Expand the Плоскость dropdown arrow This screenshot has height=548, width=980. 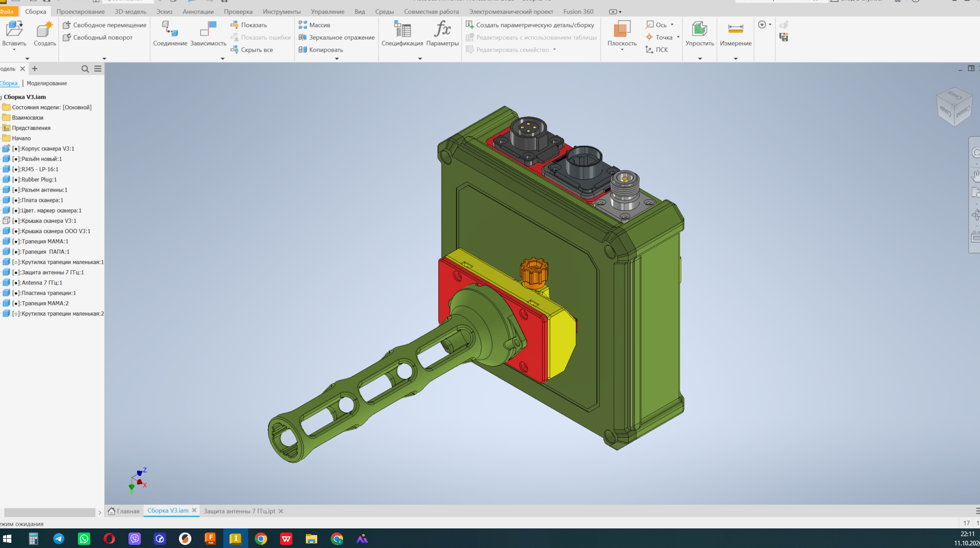[x=622, y=50]
